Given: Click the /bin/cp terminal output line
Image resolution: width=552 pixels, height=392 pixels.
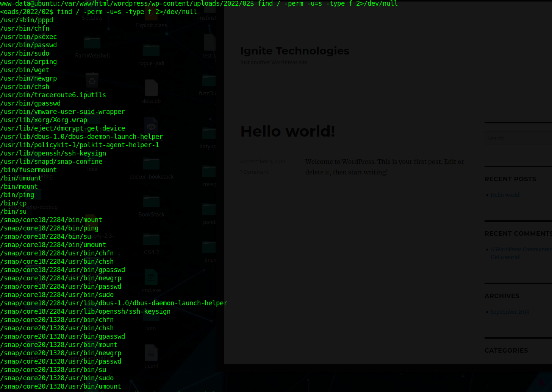Looking at the screenshot, I should coord(13,203).
